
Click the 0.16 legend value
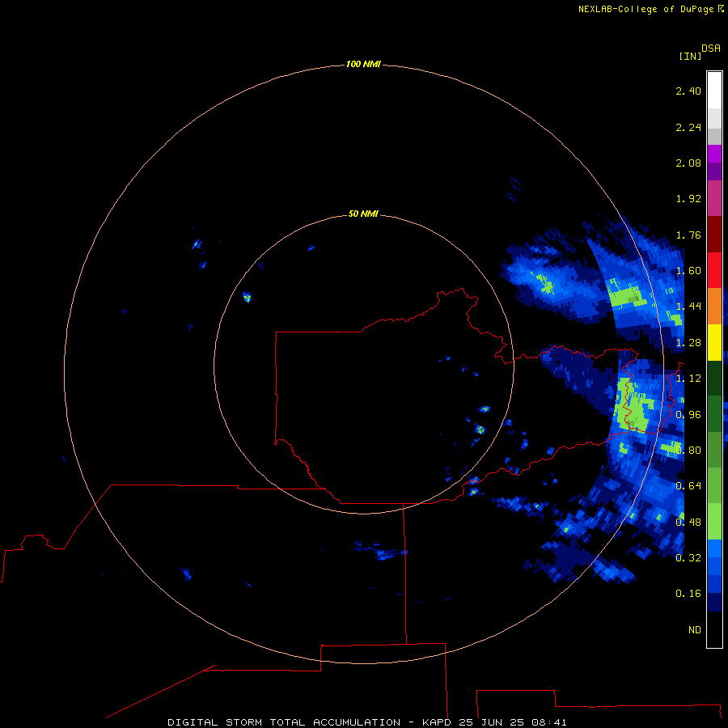(688, 594)
